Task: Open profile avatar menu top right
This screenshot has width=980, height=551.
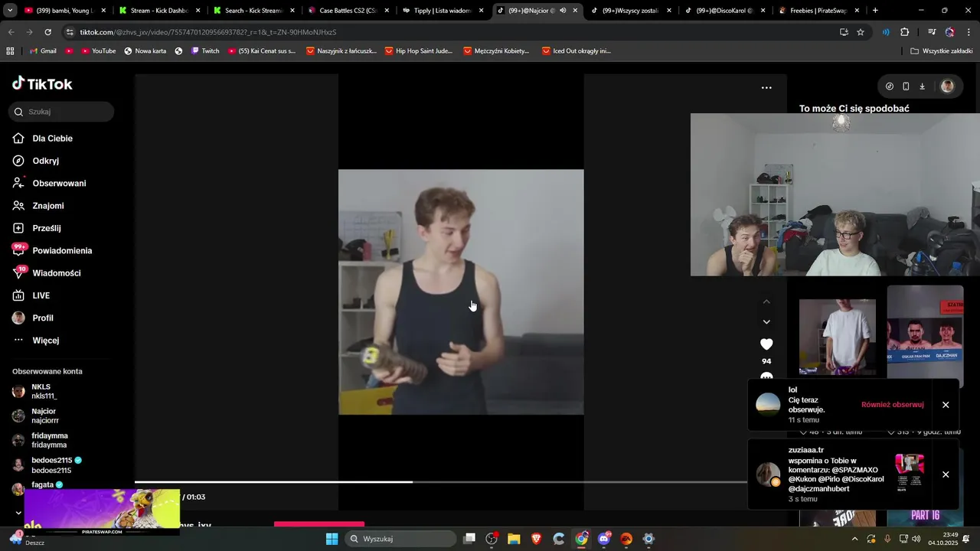Action: [947, 86]
